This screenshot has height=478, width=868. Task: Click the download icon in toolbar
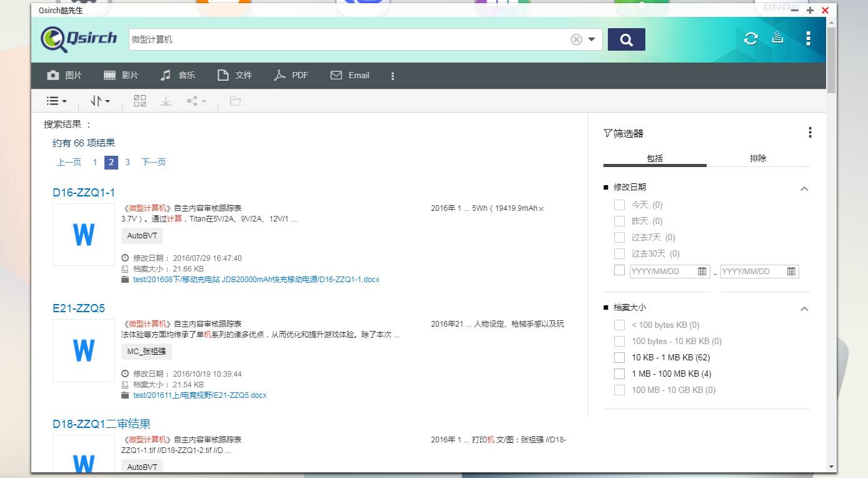click(166, 101)
